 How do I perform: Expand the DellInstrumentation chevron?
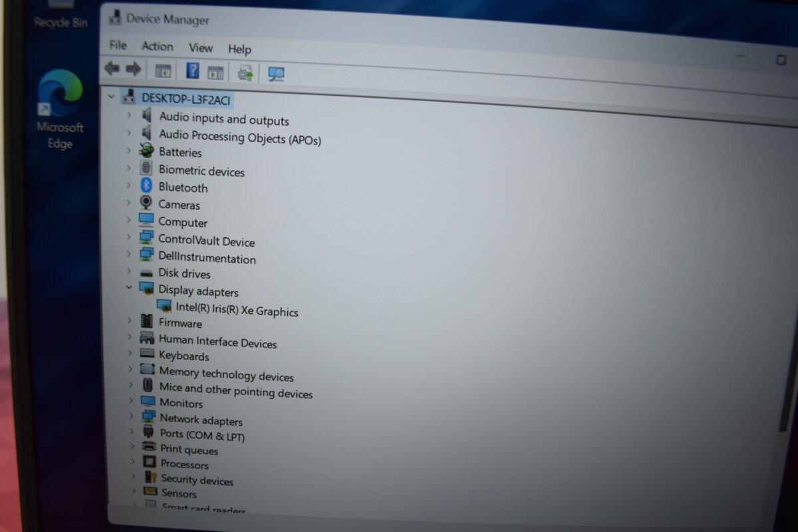pos(128,254)
